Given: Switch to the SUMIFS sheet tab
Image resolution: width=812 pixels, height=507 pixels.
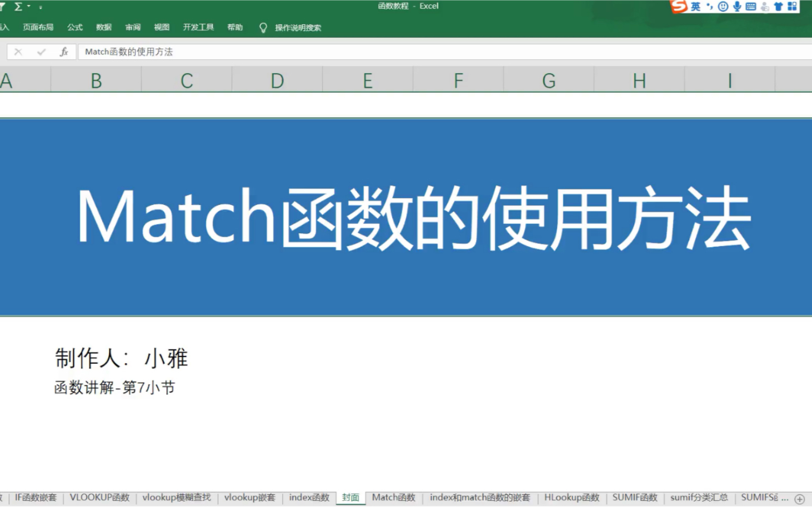Looking at the screenshot, I should pyautogui.click(x=759, y=498).
